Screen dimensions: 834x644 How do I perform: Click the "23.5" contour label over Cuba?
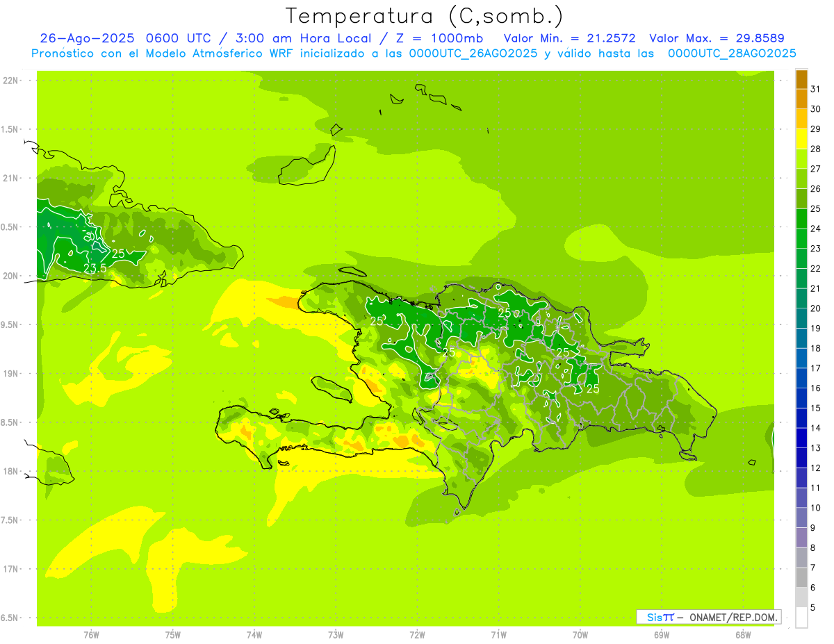pos(95,268)
